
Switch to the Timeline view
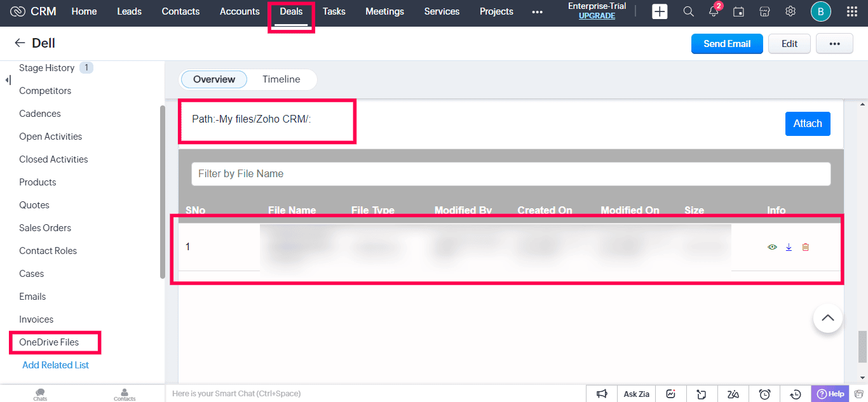[281, 79]
